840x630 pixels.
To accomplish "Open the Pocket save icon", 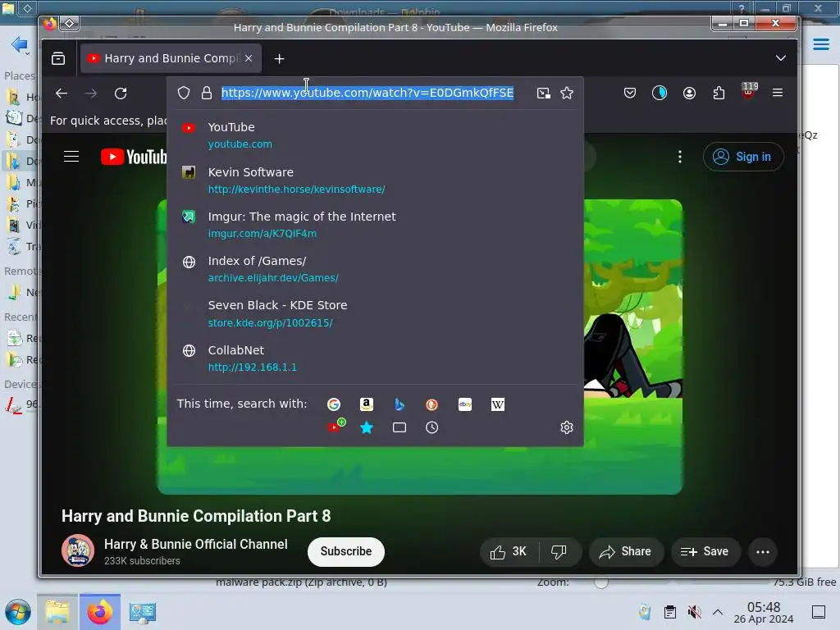I will click(x=630, y=94).
